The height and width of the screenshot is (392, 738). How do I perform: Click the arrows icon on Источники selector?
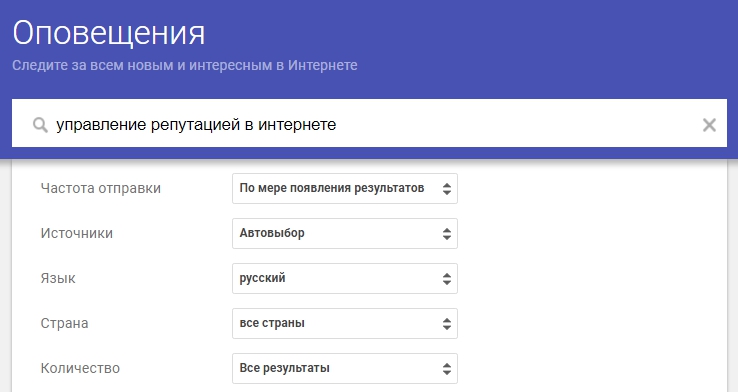[447, 234]
